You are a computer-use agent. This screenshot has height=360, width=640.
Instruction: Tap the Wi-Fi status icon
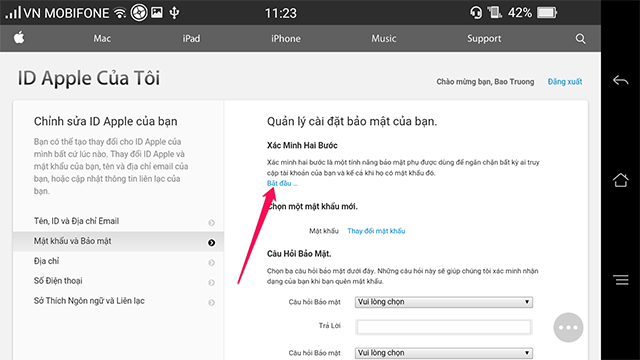[x=120, y=13]
